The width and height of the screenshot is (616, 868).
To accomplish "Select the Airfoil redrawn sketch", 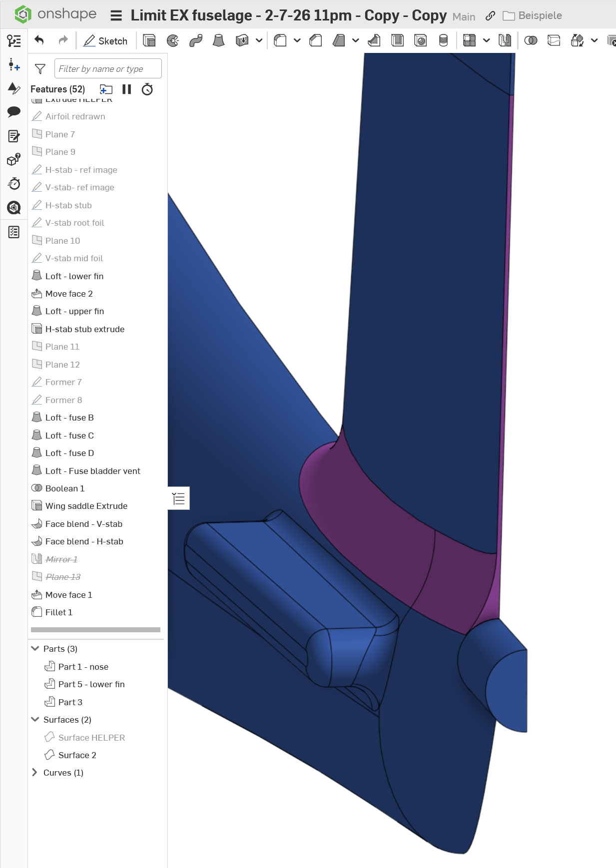I will (75, 116).
